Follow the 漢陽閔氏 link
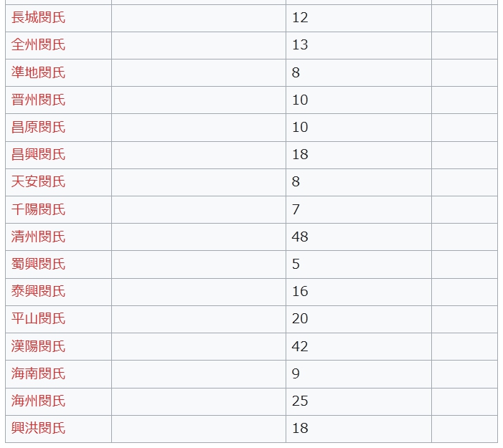Image resolution: width=503 pixels, height=448 pixels. [38, 346]
